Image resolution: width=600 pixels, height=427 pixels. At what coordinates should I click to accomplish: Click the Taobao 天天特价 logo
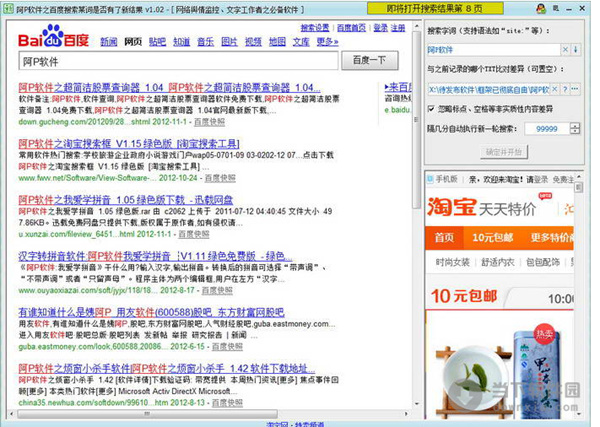(482, 208)
